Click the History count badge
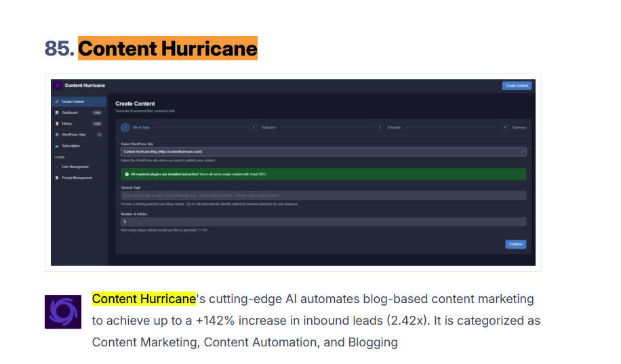Viewport: 621px width, 364px height. (98, 123)
